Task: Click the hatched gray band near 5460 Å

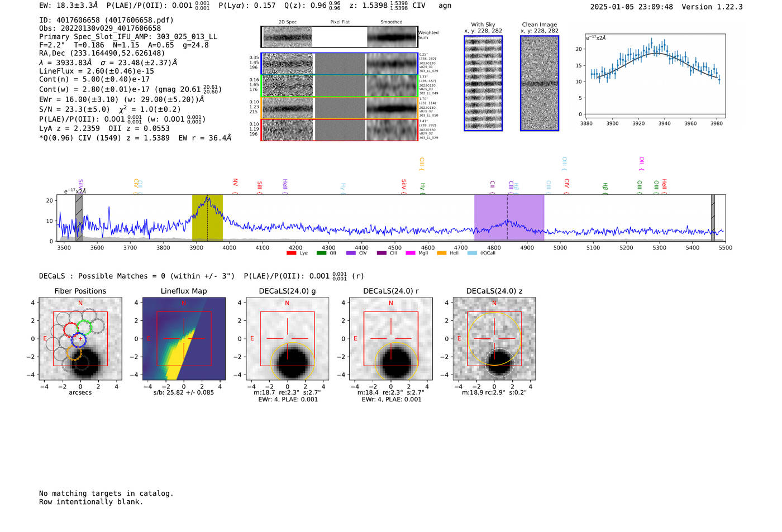Action: tap(713, 218)
